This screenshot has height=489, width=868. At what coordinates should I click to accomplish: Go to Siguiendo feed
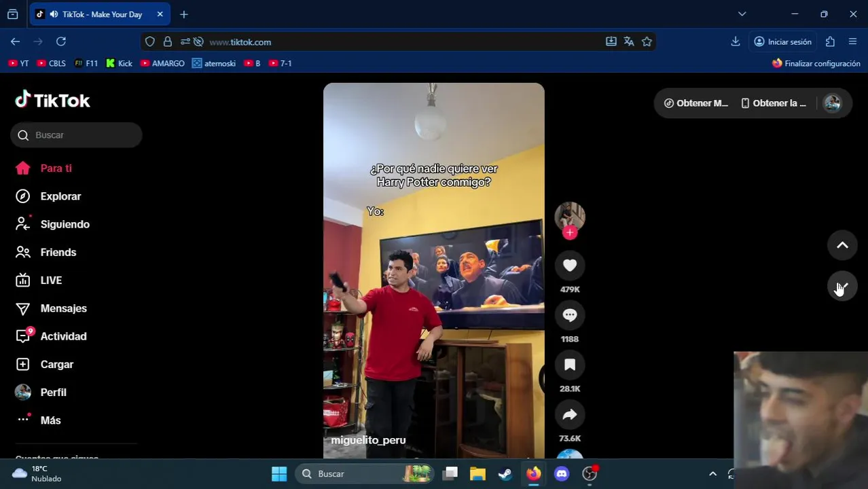pos(65,224)
